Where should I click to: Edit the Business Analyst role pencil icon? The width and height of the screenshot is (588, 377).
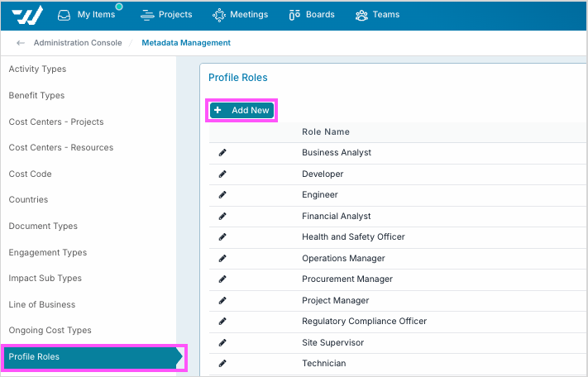pyautogui.click(x=222, y=153)
